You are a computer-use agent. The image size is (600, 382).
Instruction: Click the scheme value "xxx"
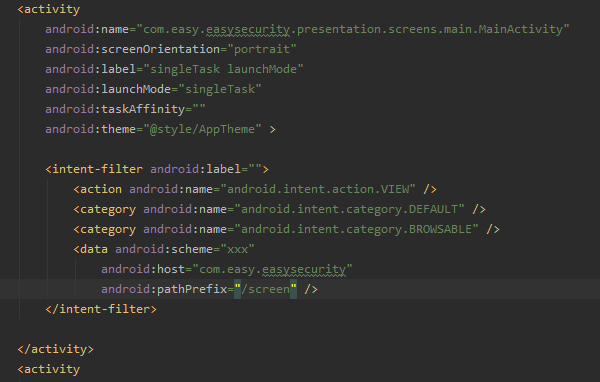237,249
